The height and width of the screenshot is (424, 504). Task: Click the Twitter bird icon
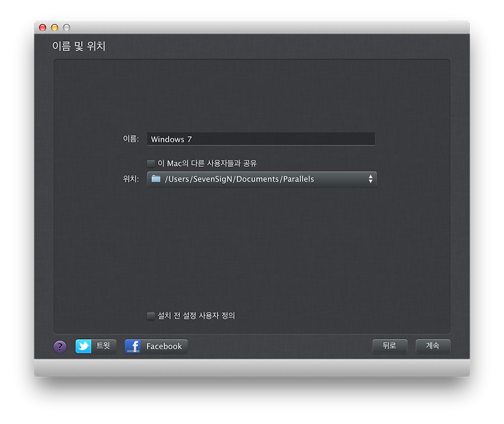click(x=83, y=346)
